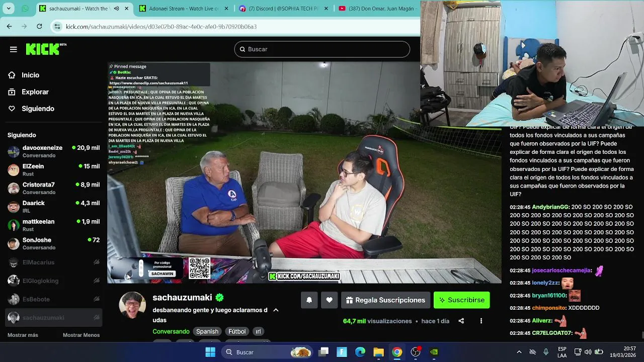Go to Inicio in sidebar
Screen dimensions: 644x362
point(30,75)
